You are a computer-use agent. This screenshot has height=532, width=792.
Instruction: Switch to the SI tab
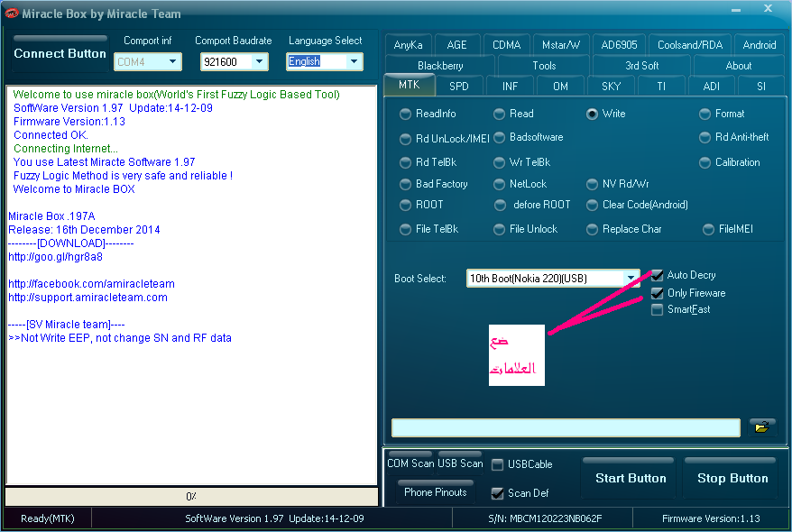761,87
